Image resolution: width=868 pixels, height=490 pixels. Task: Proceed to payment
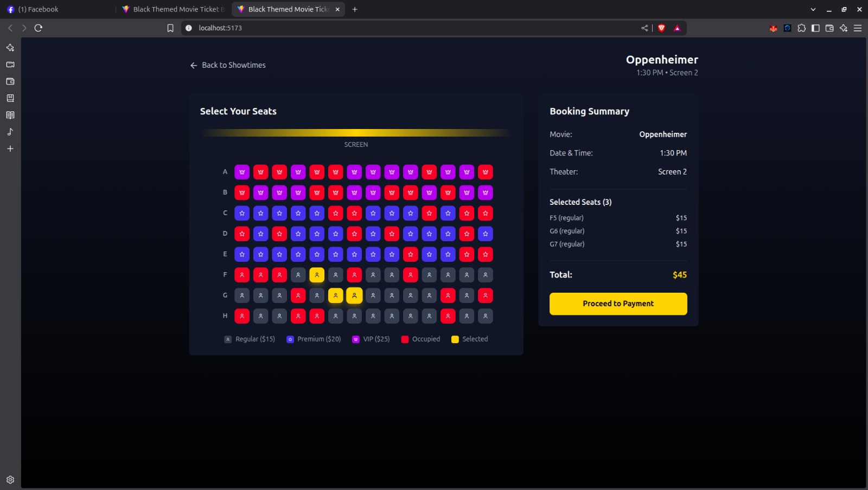(x=618, y=304)
